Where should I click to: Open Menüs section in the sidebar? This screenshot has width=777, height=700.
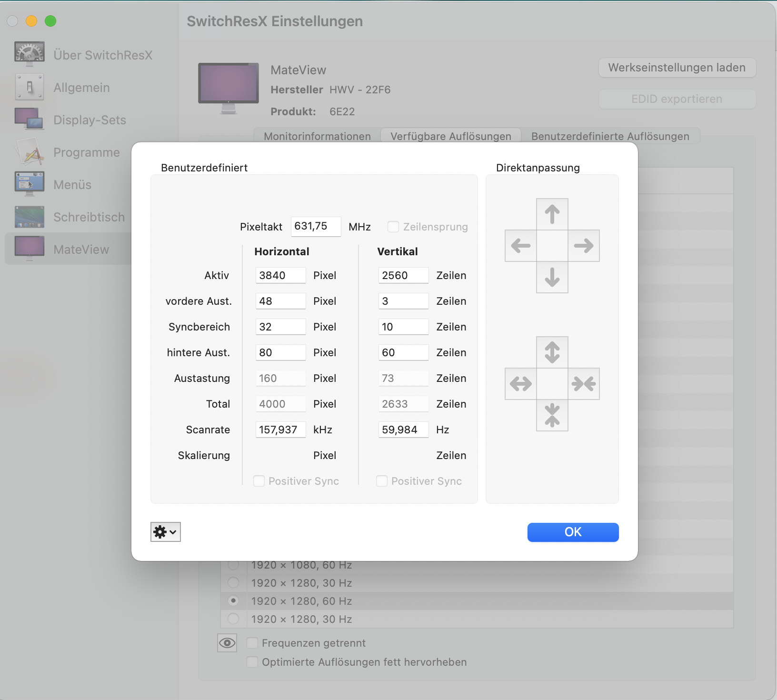(x=53, y=185)
